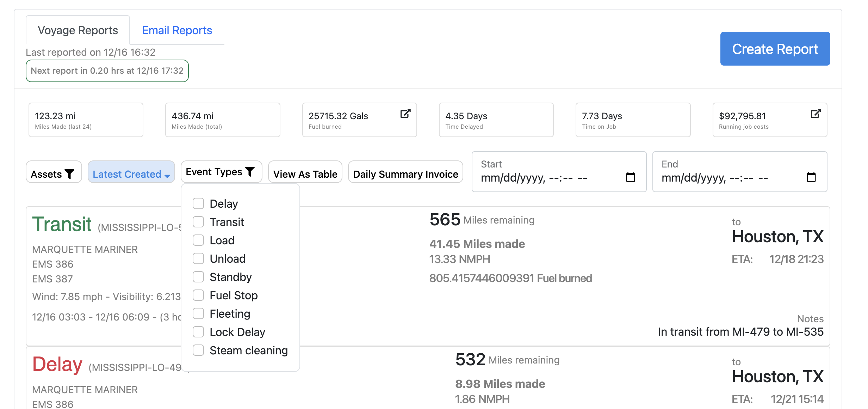This screenshot has height=409, width=868.
Task: Toggle the Steam cleaning checkbox
Action: click(x=198, y=350)
